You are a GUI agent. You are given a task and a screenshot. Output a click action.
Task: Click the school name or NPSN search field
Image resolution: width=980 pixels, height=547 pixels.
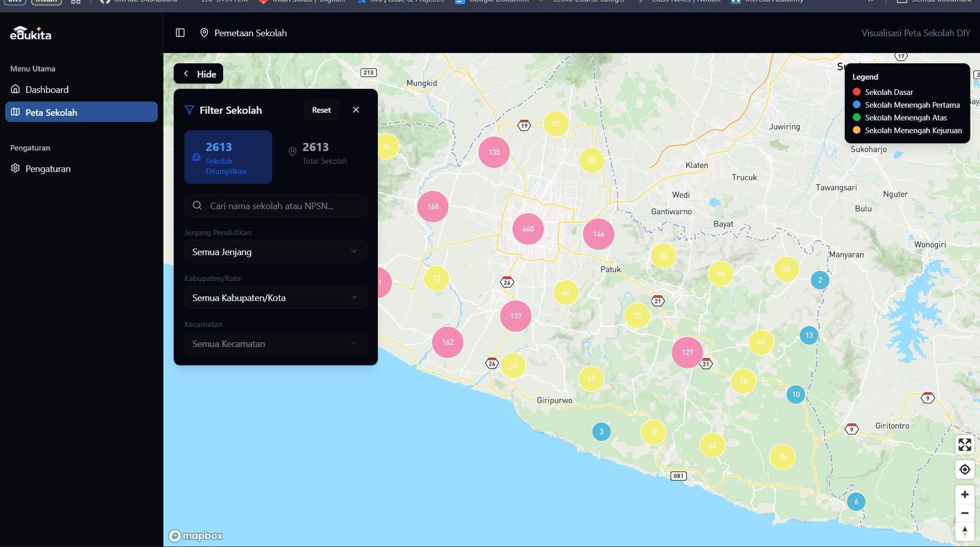pyautogui.click(x=275, y=206)
